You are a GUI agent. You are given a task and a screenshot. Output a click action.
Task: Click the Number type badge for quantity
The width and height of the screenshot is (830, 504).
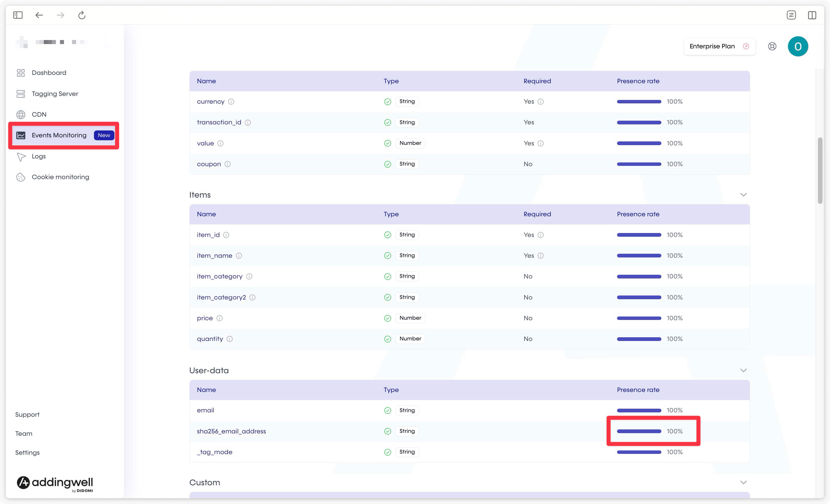[x=410, y=339]
